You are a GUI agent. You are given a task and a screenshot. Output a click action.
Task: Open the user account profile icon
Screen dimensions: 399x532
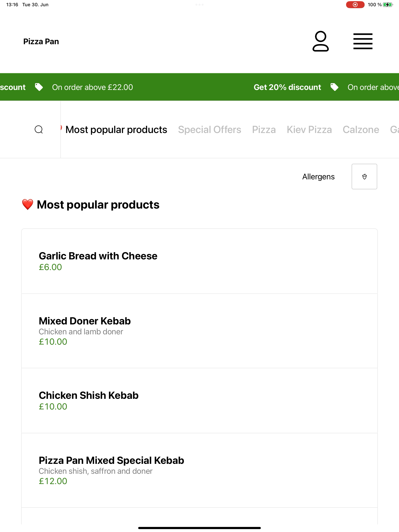coord(320,41)
